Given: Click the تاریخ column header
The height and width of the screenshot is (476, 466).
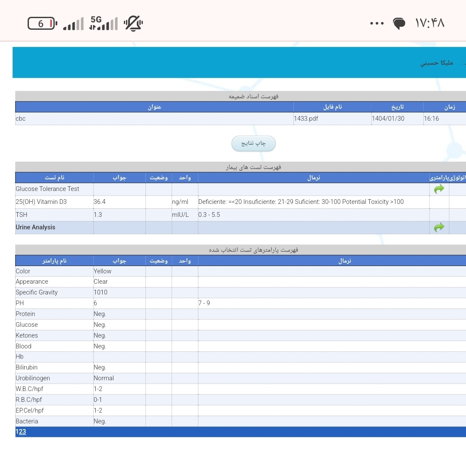Looking at the screenshot, I should (397, 107).
